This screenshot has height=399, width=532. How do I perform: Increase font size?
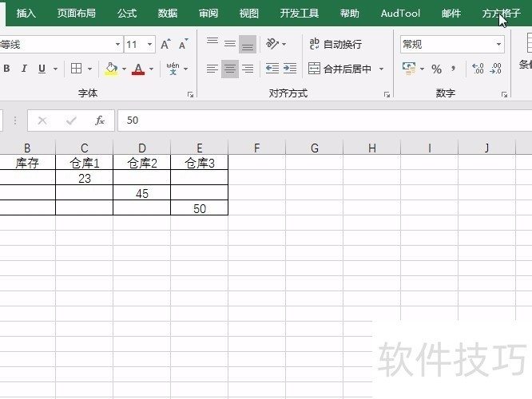(165, 44)
